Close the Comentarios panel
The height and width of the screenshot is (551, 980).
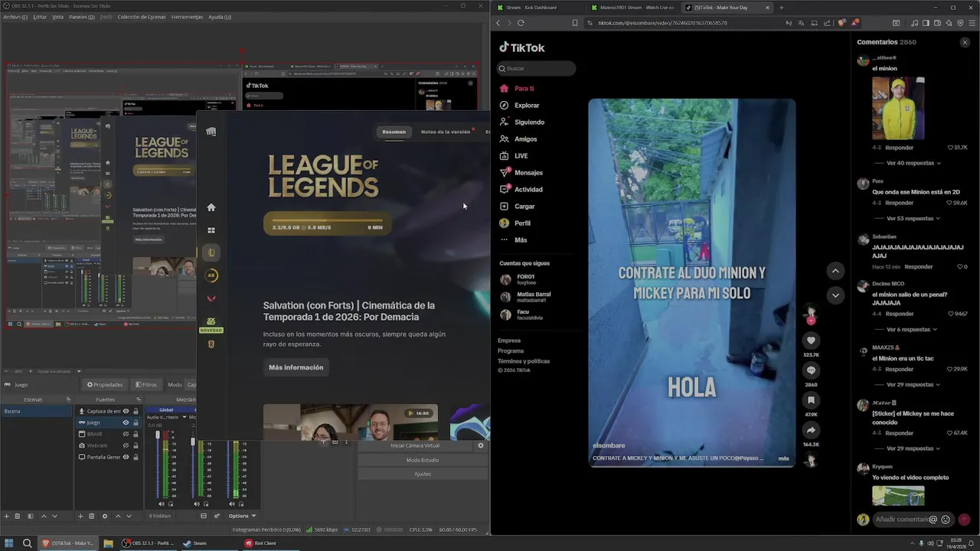point(965,42)
